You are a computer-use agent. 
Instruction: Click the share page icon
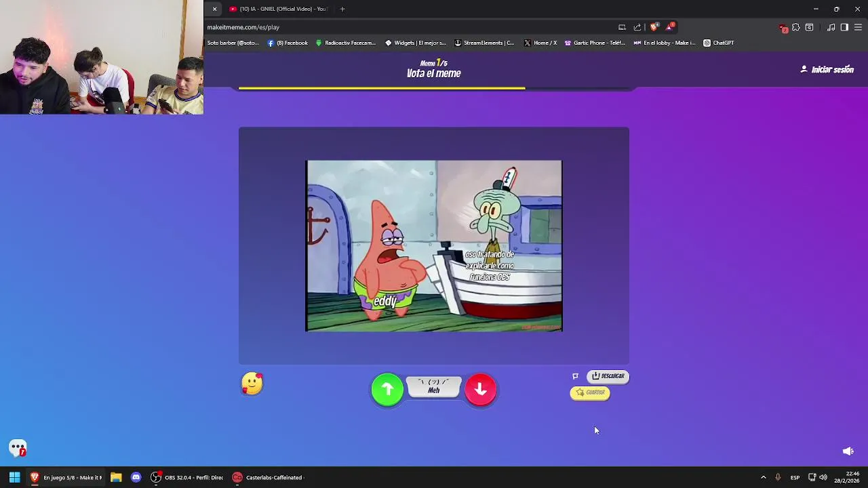tap(637, 27)
